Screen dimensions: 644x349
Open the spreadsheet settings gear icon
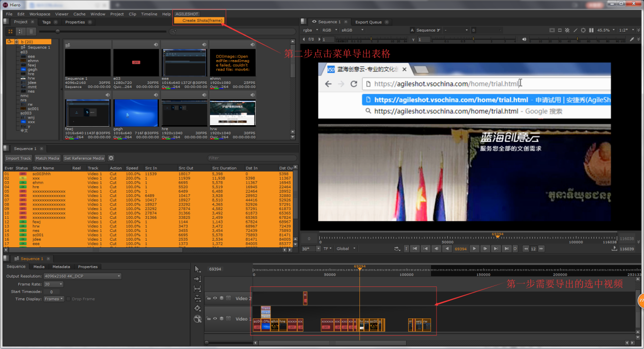111,158
